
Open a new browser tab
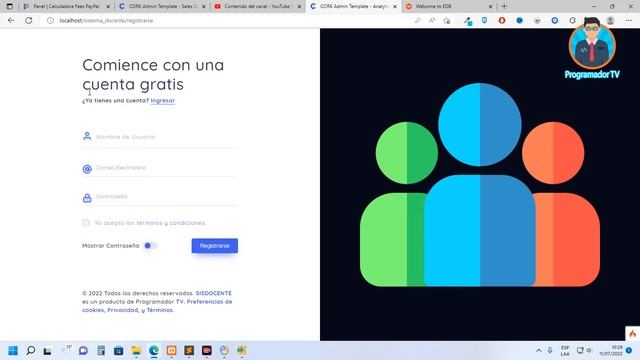click(504, 6)
